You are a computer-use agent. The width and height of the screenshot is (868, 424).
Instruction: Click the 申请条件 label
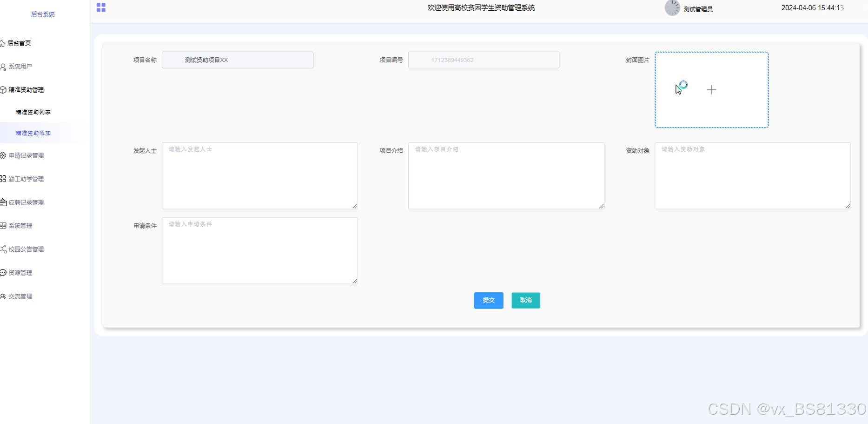145,226
